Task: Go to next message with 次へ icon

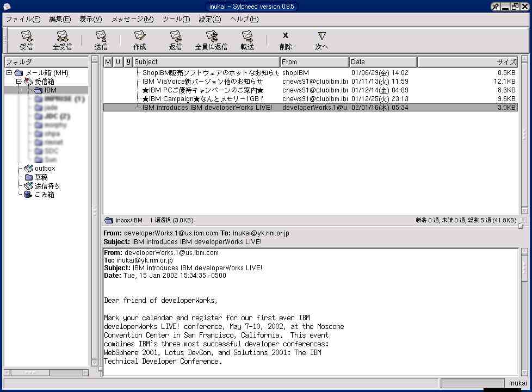Action: click(321, 40)
